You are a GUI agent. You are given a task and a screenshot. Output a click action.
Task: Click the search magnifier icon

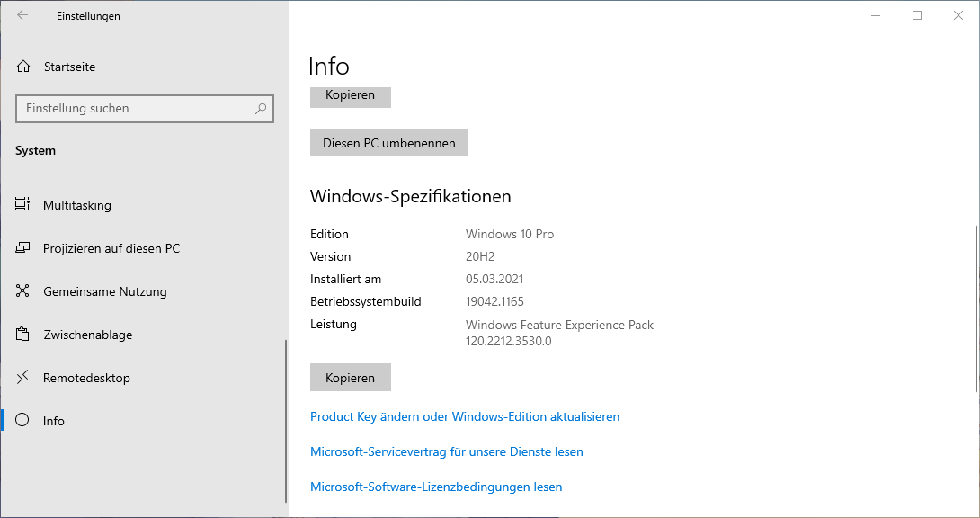click(x=261, y=109)
